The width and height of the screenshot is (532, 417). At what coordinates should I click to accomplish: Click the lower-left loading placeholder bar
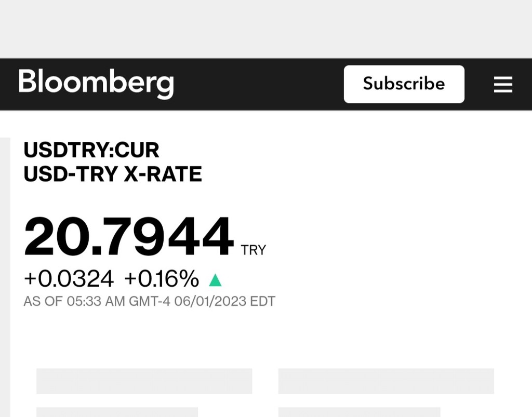tap(117, 412)
